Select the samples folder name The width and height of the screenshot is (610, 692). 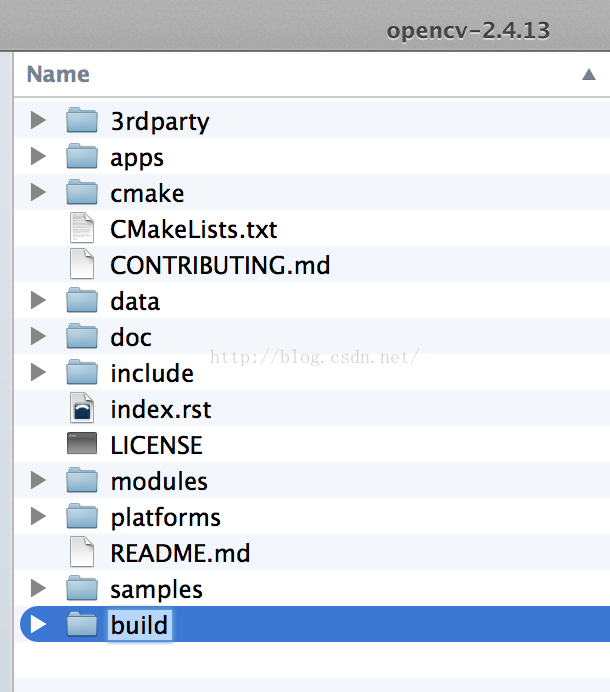coord(156,590)
